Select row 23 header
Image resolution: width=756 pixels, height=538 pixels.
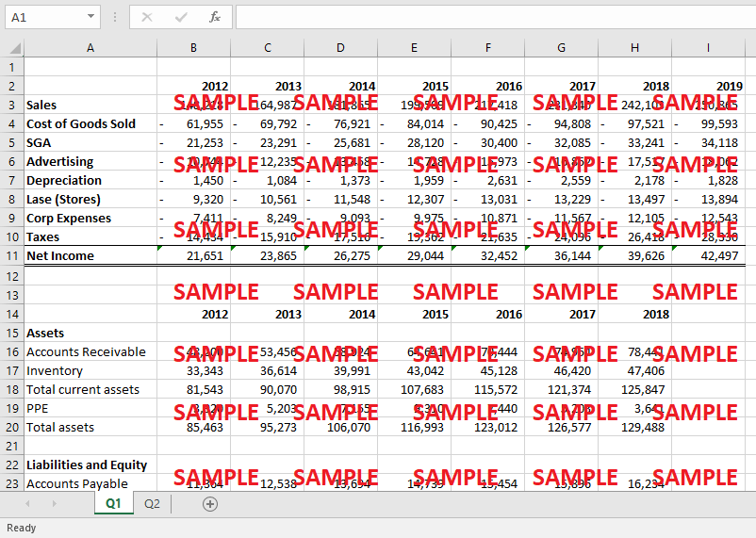[12, 483]
